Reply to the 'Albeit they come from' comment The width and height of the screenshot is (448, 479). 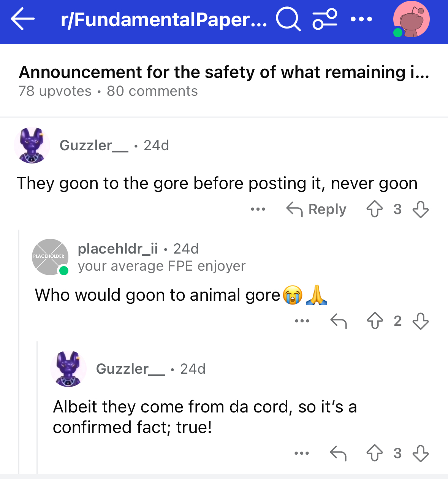coord(338,453)
